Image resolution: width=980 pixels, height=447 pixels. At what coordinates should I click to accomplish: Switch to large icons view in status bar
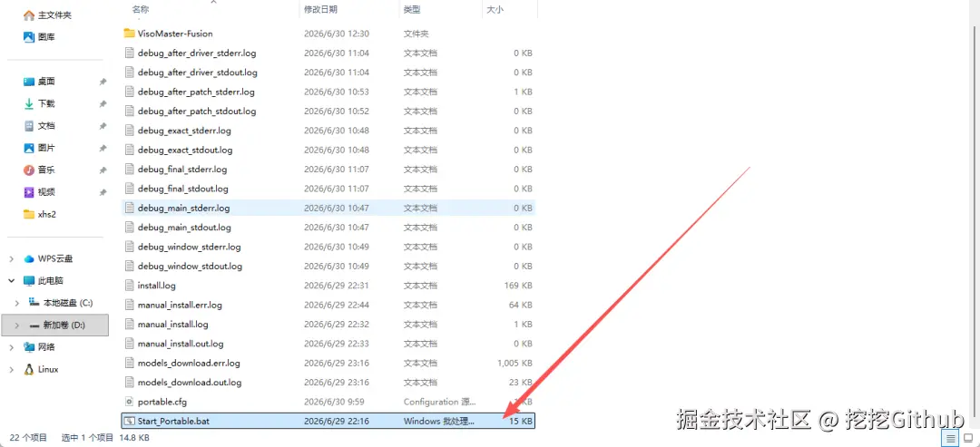(x=967, y=438)
